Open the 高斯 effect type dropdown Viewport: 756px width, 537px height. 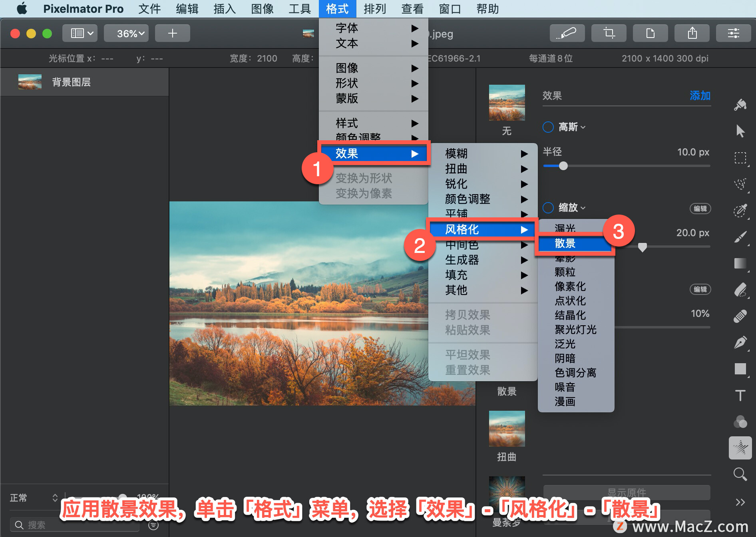click(x=572, y=127)
